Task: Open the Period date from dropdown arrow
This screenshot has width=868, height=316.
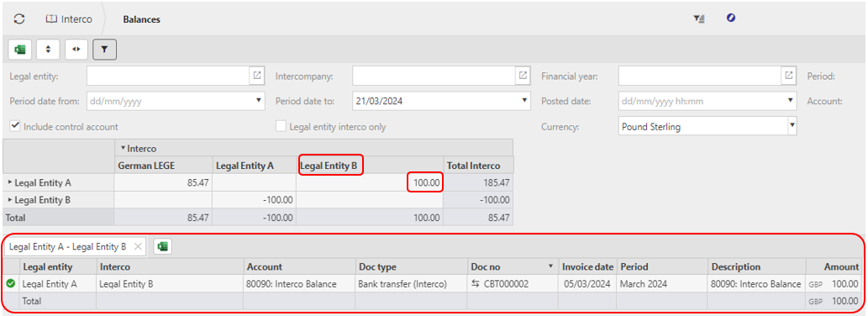Action: tap(259, 102)
